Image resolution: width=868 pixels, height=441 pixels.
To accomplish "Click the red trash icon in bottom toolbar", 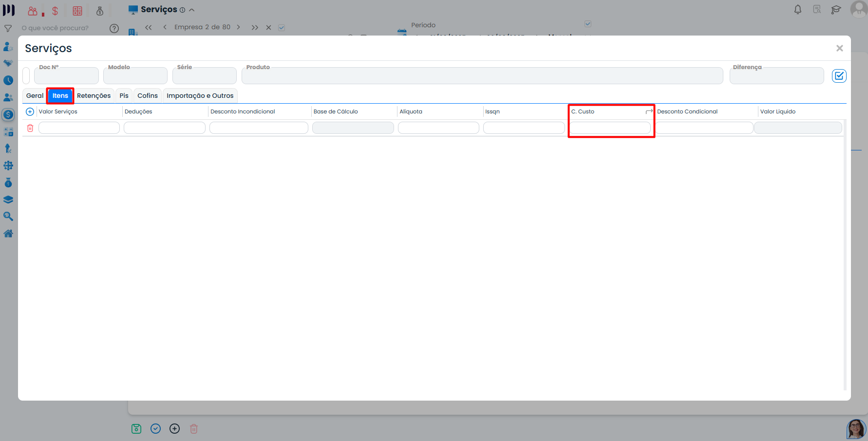I will pos(194,429).
